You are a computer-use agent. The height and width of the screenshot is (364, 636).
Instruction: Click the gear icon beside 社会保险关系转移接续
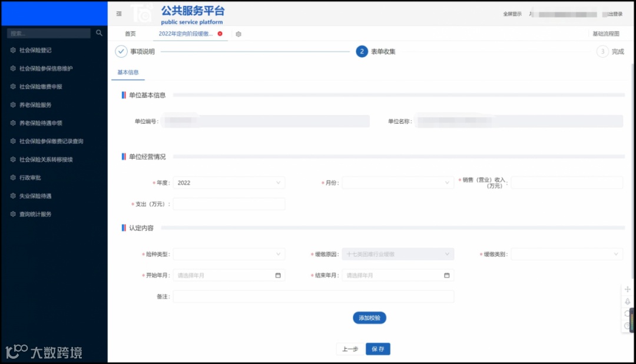click(x=13, y=160)
